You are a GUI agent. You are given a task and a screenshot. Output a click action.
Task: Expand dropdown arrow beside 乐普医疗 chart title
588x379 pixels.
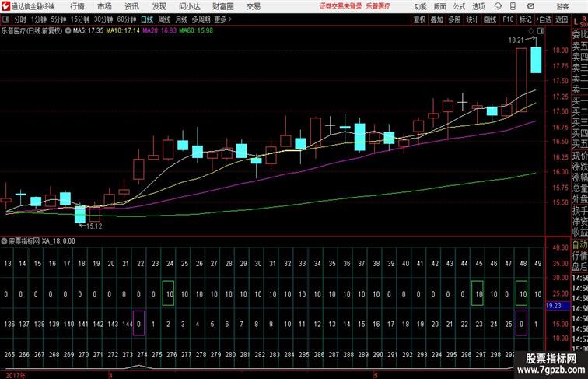(68, 31)
